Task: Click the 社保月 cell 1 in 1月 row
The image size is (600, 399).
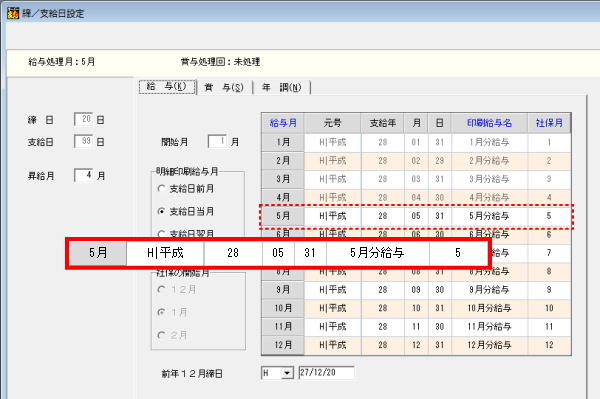Action: click(x=549, y=142)
